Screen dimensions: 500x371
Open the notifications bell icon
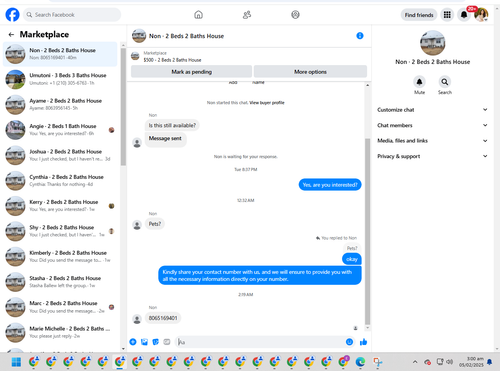pos(464,15)
